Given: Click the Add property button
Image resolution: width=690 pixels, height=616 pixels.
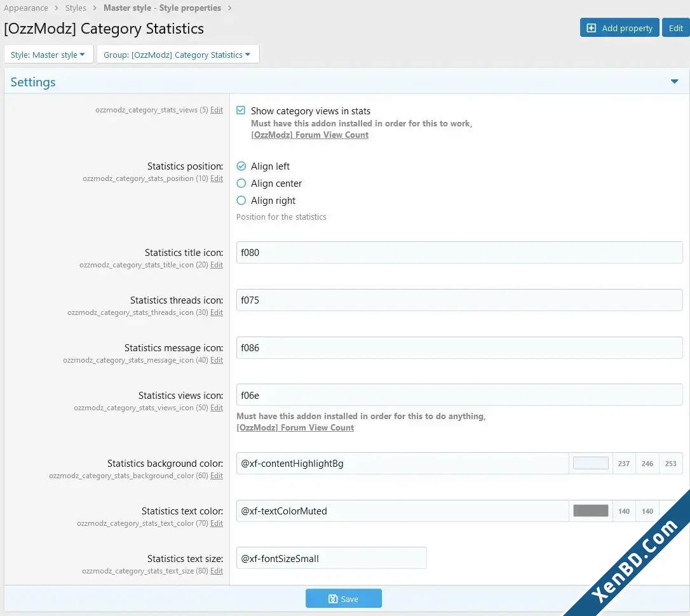Looking at the screenshot, I should click(x=619, y=28).
